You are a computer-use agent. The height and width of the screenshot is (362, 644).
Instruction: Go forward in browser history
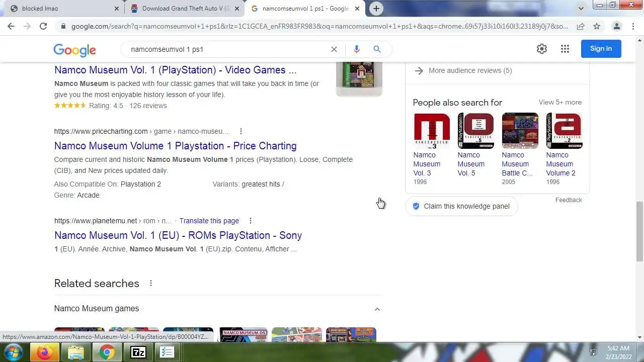click(27, 26)
